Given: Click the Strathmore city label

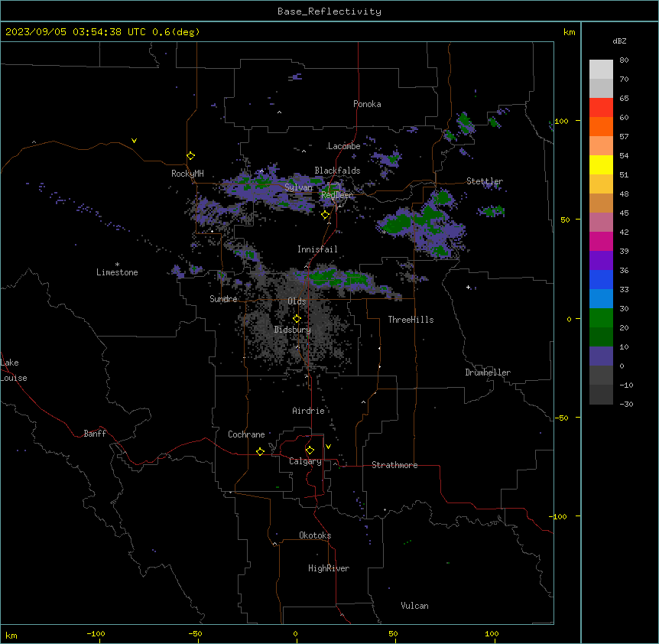Looking at the screenshot, I should [394, 465].
